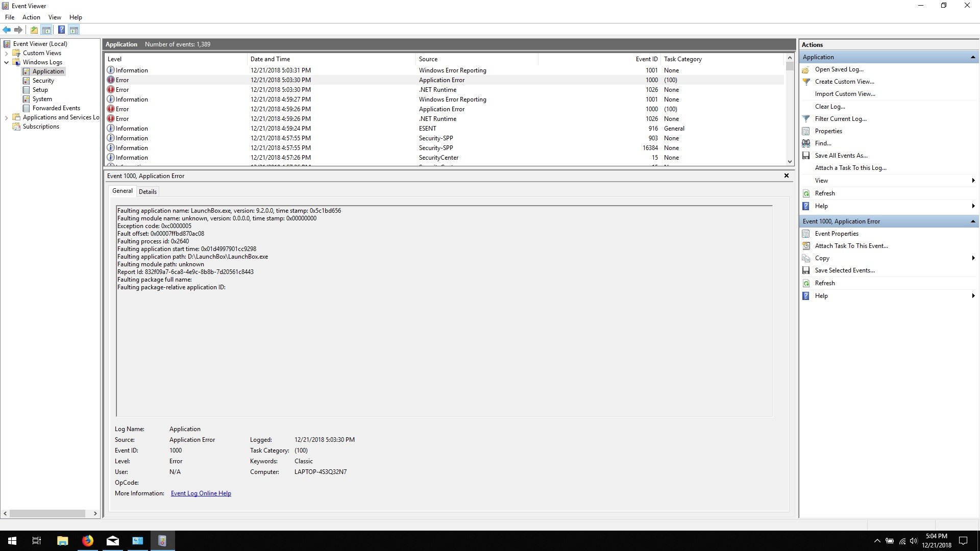Open the notification center icon

pos(963,541)
